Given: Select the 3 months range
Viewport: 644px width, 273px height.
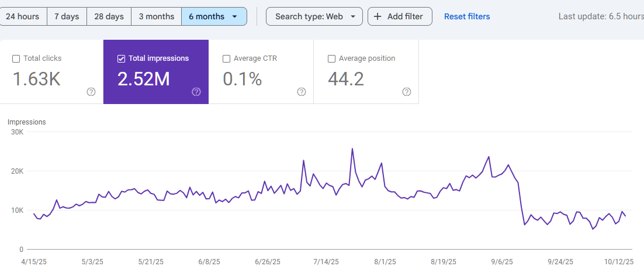Looking at the screenshot, I should [156, 16].
